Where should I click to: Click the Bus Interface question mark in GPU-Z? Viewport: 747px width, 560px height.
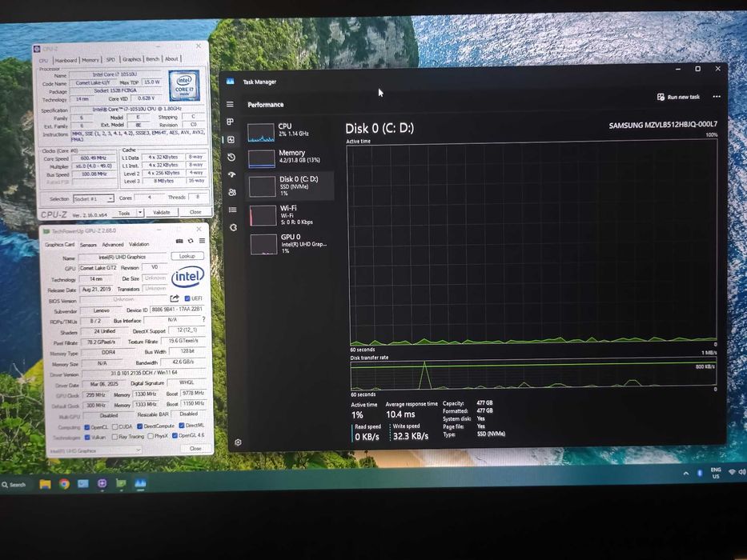tap(204, 319)
